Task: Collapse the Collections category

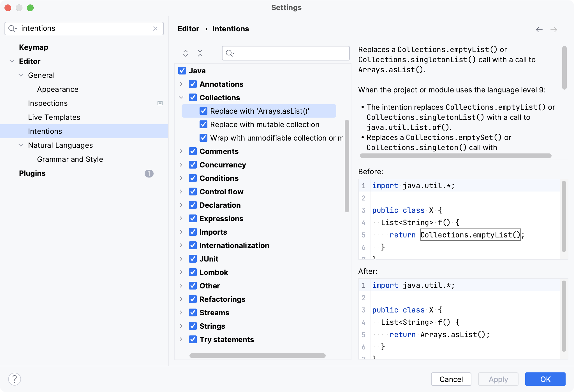Action: (x=181, y=97)
